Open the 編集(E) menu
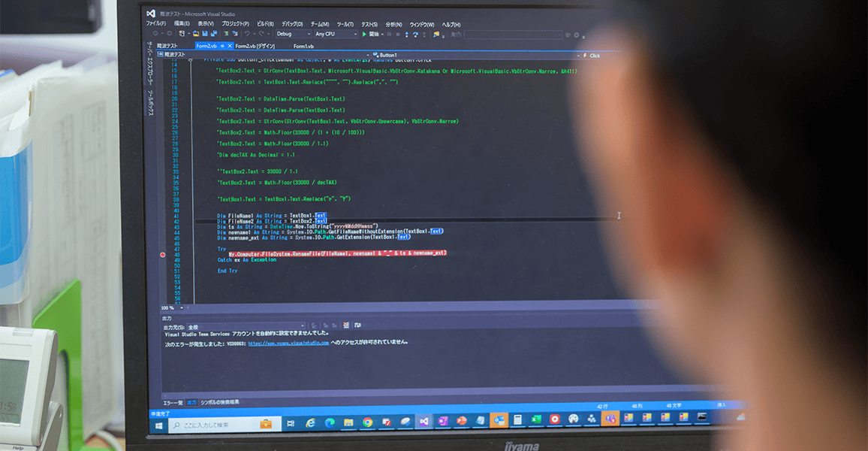The width and height of the screenshot is (868, 451). pos(182,23)
